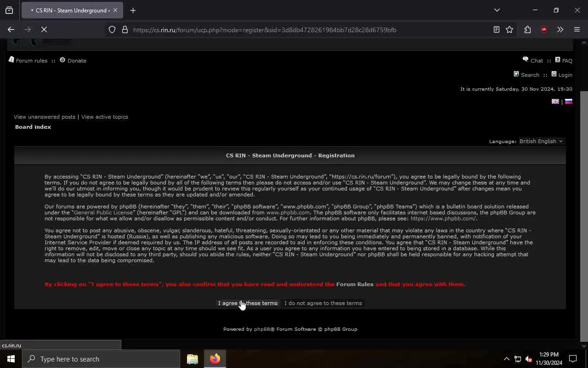Open Windows notification center icon
588x368 pixels.
(573, 359)
